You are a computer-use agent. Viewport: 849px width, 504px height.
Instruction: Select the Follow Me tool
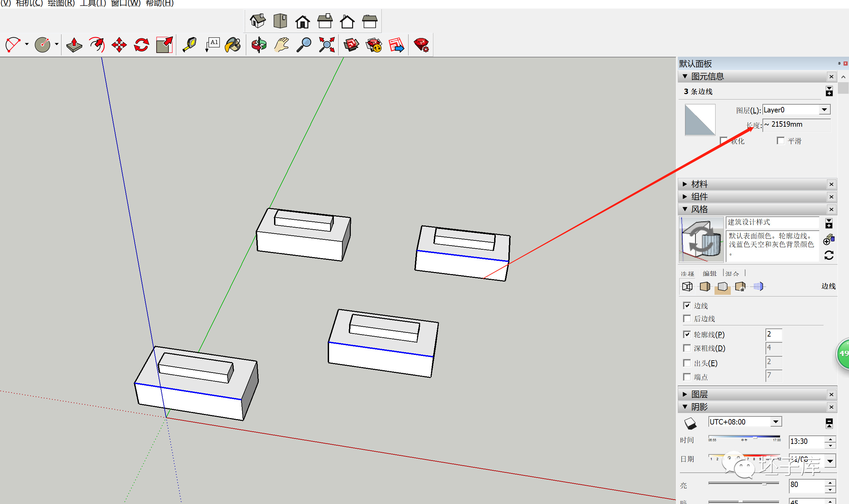click(x=97, y=44)
